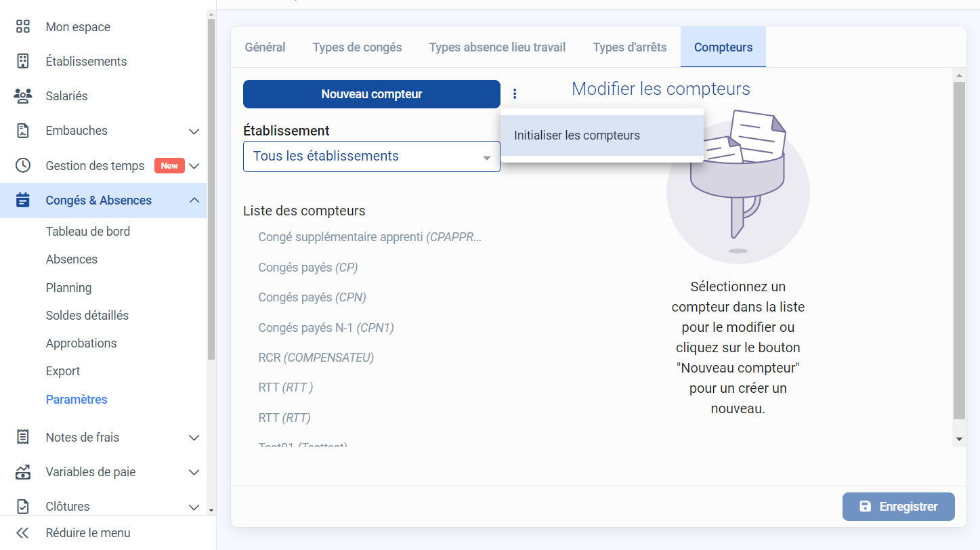Choose Initialiser les compteurs menu entry
Screen dimensions: 980x550
tap(602, 135)
